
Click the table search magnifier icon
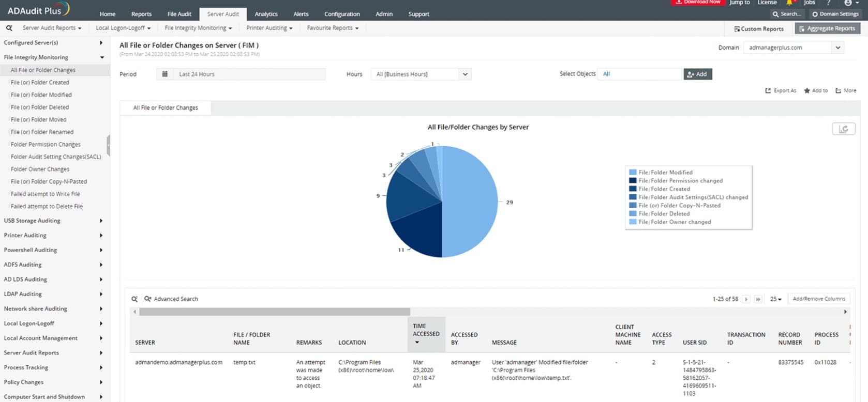click(x=134, y=299)
